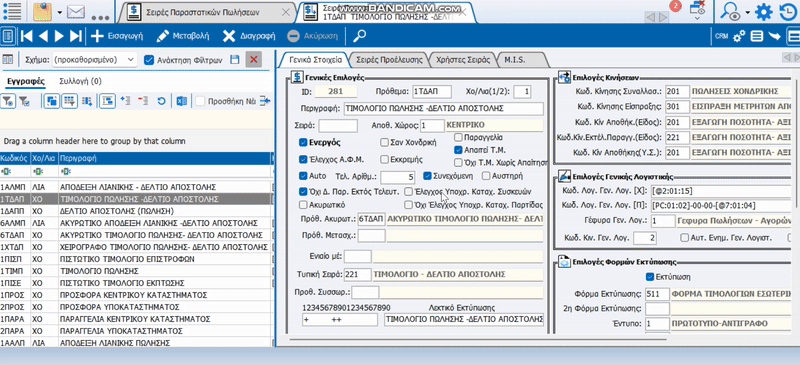Open the double-gear settings icon
The height and width of the screenshot is (365, 800).
coord(739,36)
